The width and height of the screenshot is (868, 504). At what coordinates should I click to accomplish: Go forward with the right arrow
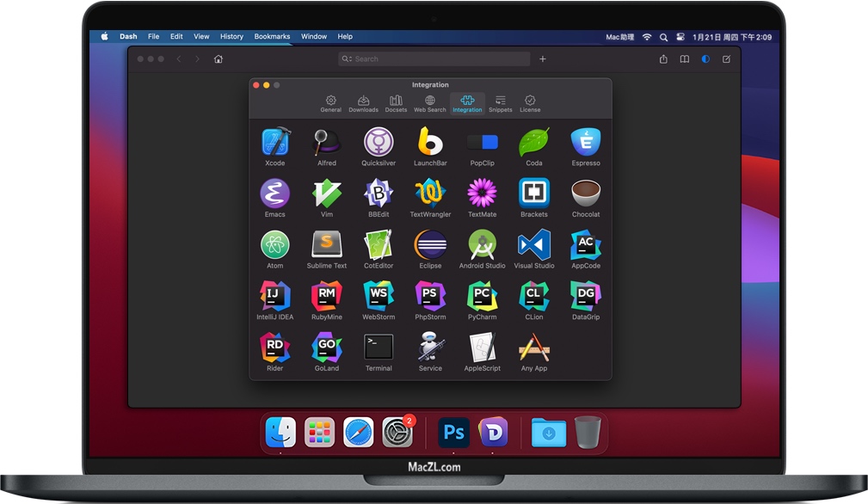tap(197, 58)
